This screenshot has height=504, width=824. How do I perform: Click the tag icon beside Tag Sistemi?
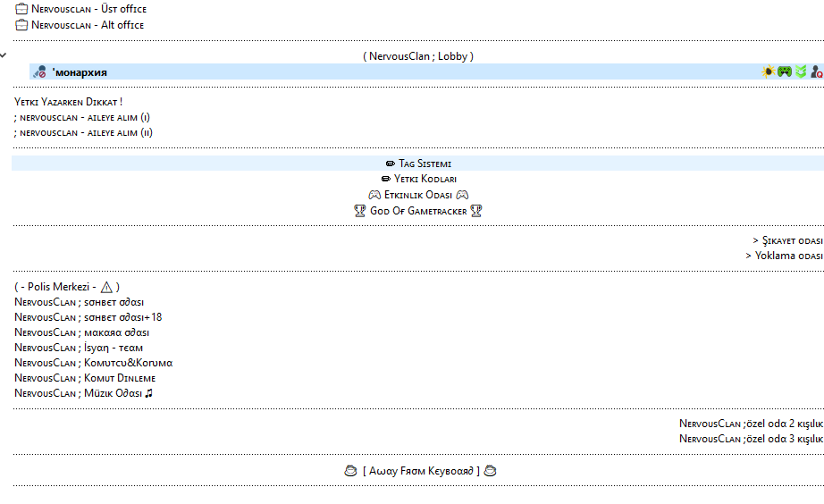(391, 164)
